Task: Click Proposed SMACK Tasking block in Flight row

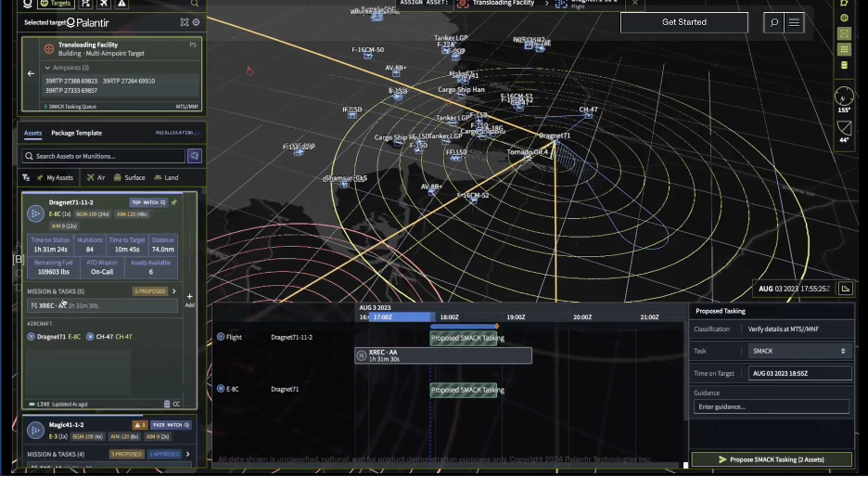Action: 464,338
